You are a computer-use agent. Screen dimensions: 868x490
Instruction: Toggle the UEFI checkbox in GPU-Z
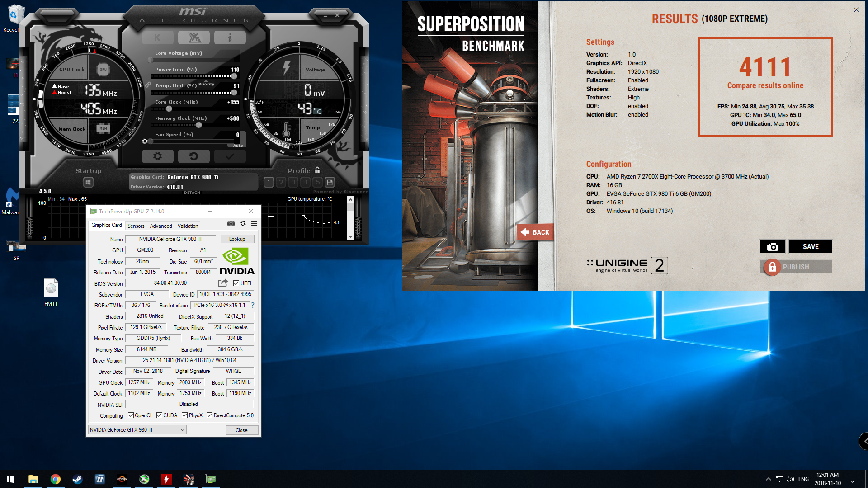point(236,284)
